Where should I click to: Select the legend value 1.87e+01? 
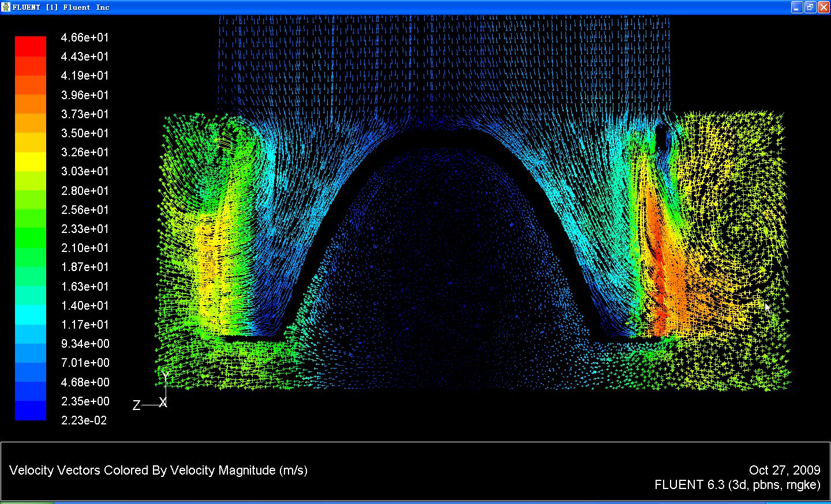(85, 267)
